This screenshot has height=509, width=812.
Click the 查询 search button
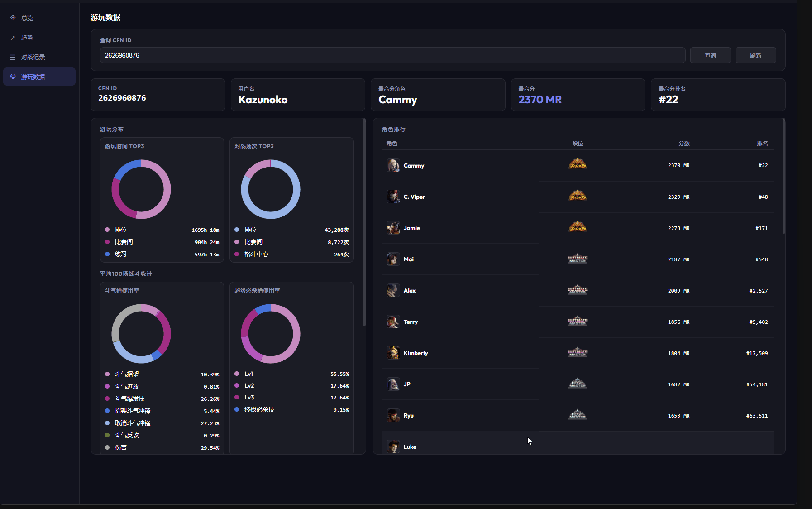coord(710,55)
